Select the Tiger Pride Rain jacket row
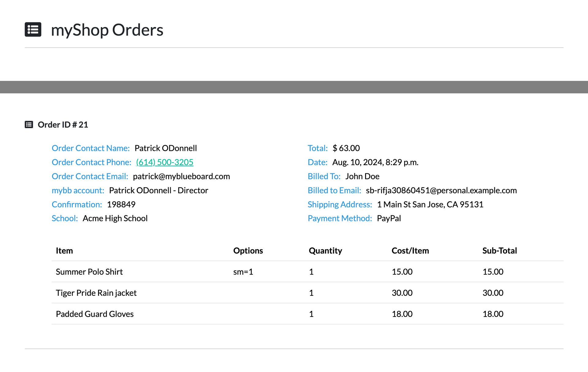This screenshot has height=372, width=588. (307, 293)
